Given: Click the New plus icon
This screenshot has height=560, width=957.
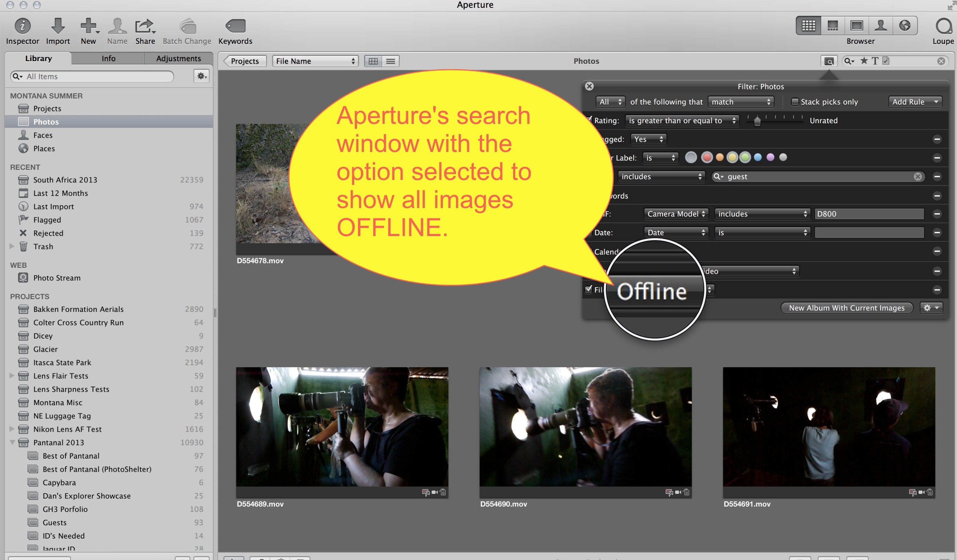Looking at the screenshot, I should coord(89,26).
